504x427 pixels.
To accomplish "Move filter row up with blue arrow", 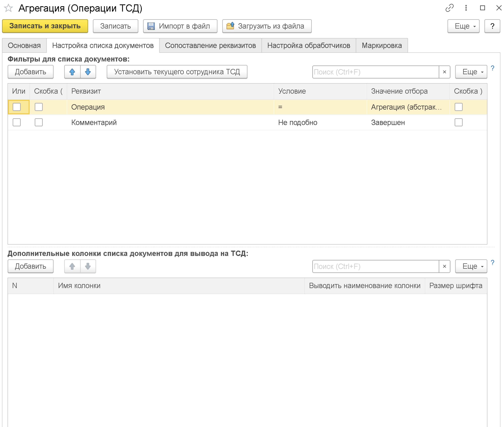I will (x=72, y=72).
